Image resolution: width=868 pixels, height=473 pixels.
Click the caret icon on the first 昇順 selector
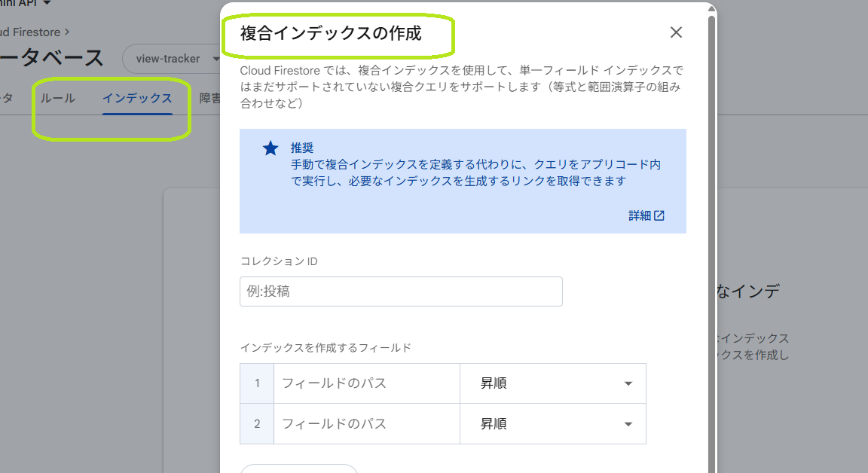click(x=628, y=383)
